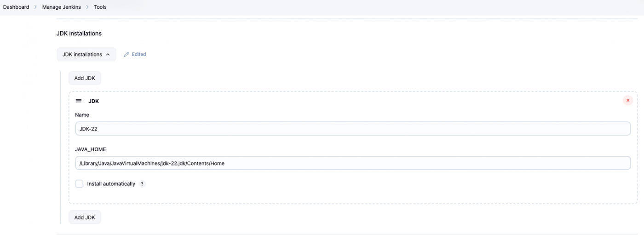Image resolution: width=644 pixels, height=240 pixels.
Task: Click the drag handle icon beside JDK
Action: 79,101
